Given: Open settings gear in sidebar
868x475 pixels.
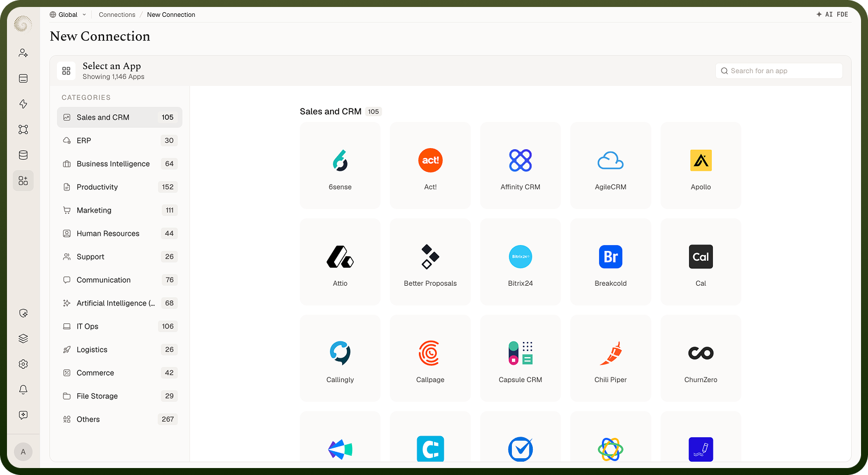Looking at the screenshot, I should coord(23,364).
